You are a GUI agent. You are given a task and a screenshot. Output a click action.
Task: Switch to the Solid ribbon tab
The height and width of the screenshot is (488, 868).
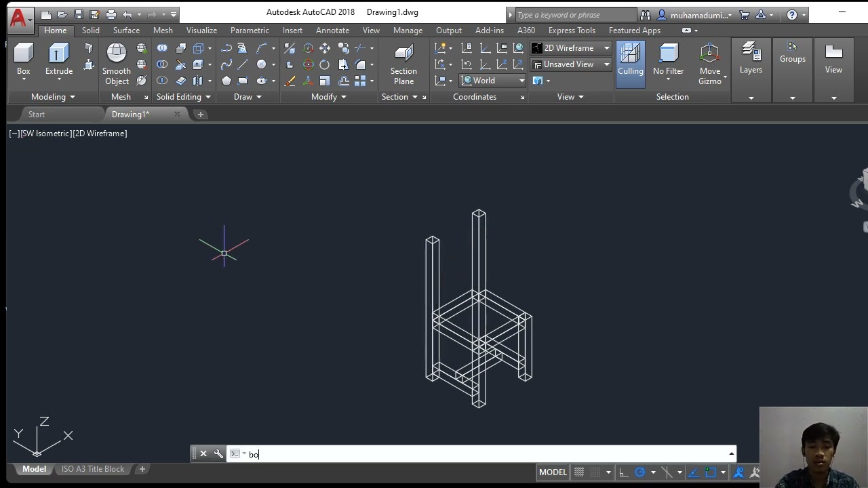90,30
